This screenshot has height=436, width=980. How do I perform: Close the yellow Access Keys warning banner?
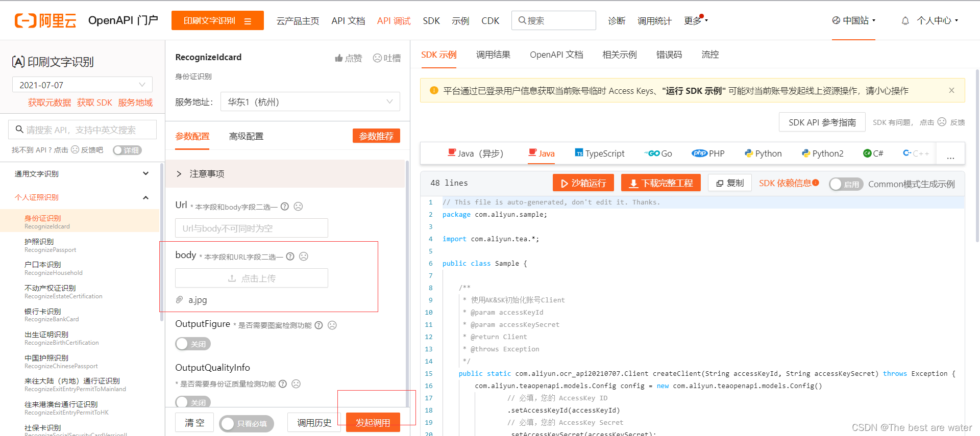tap(951, 90)
